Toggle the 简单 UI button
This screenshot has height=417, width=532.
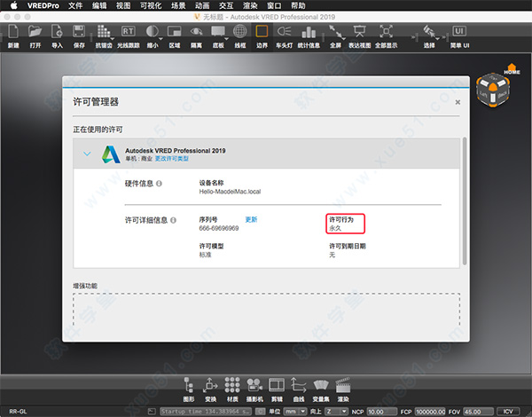tap(459, 32)
